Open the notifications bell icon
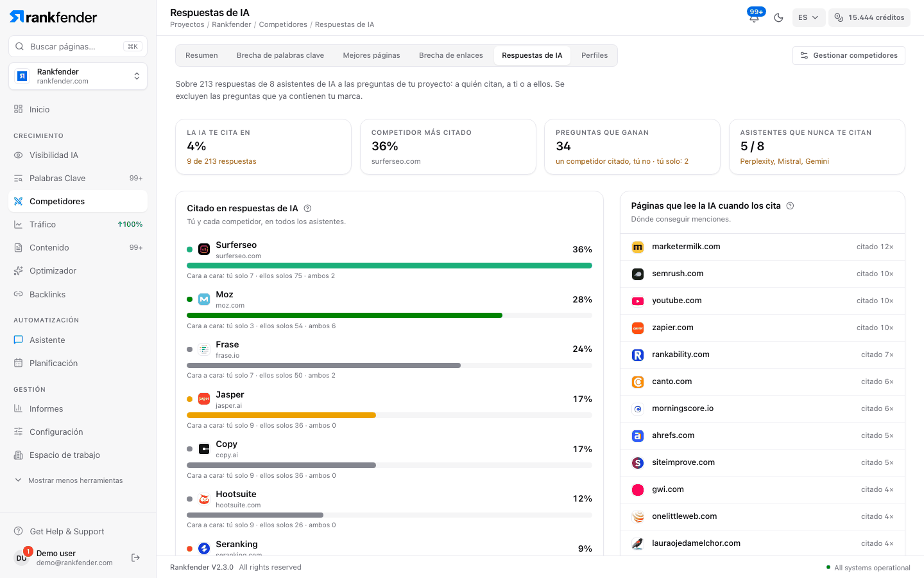924x578 pixels. pyautogui.click(x=754, y=17)
